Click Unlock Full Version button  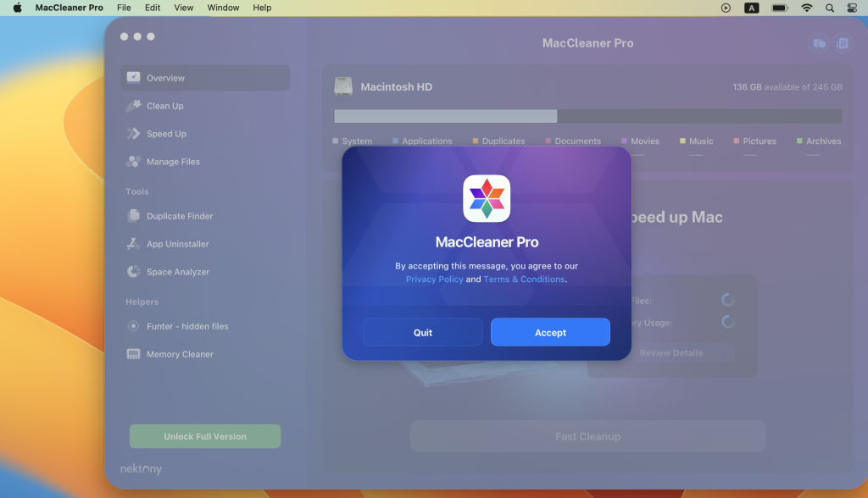tap(205, 436)
